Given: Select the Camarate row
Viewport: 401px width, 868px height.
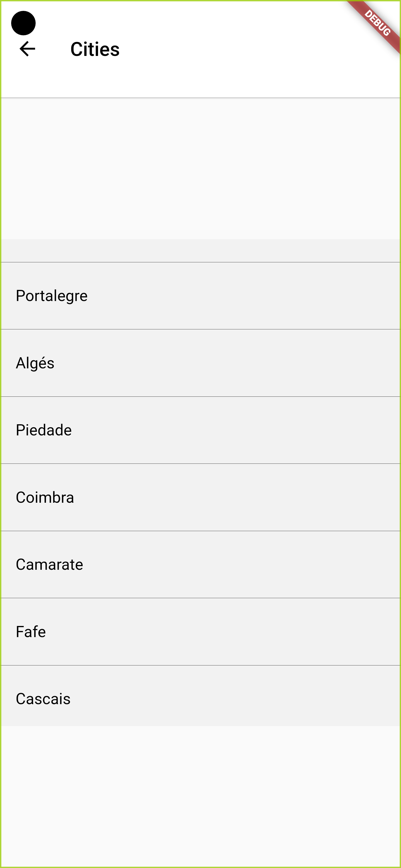Looking at the screenshot, I should click(200, 564).
